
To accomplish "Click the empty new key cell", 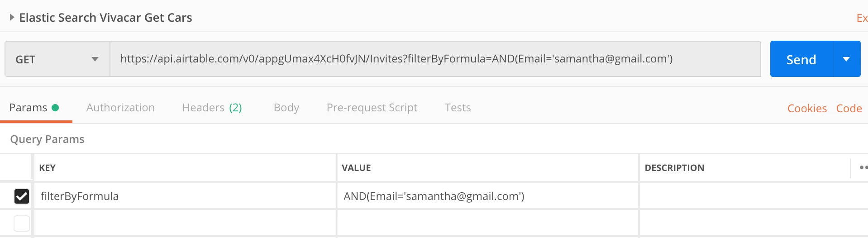I will [x=185, y=223].
